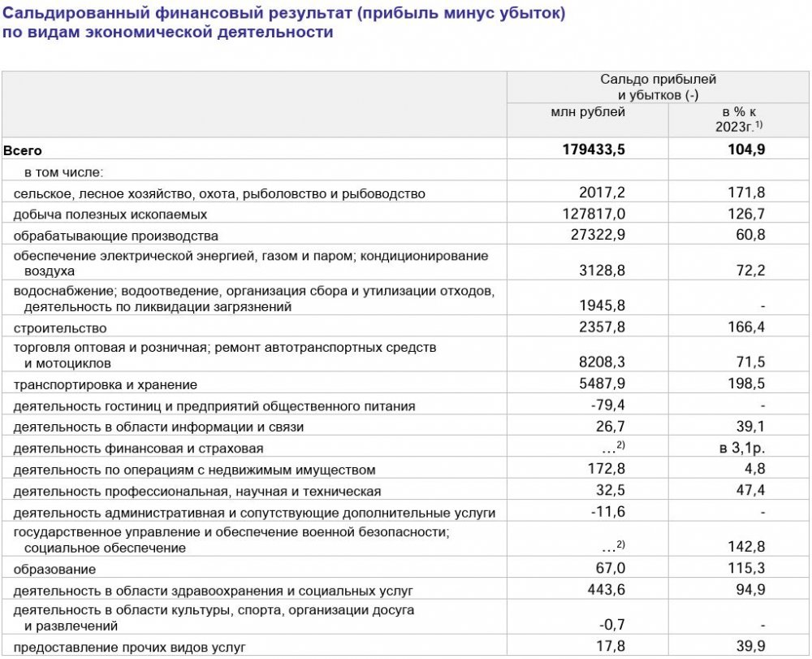Click the 'Сальдо прибылей и убытков (-)' column header

[658, 87]
